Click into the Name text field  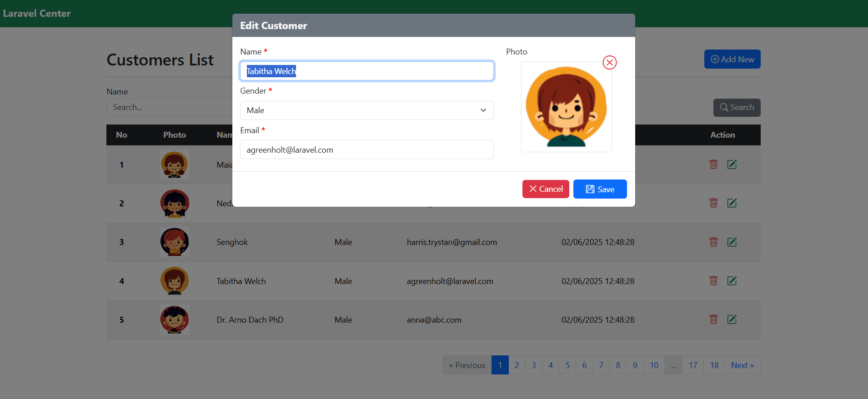[x=366, y=71]
